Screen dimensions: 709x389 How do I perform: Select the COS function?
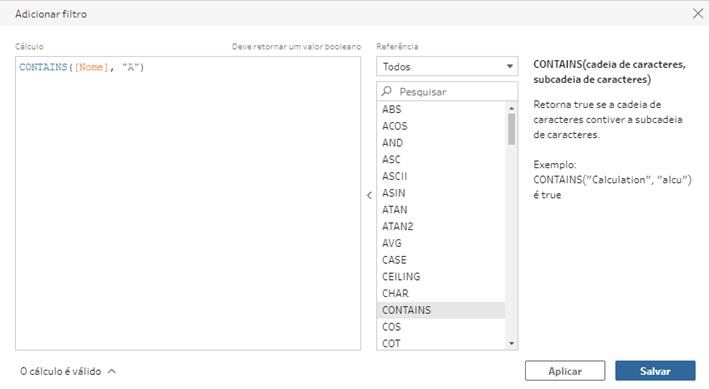[441, 327]
